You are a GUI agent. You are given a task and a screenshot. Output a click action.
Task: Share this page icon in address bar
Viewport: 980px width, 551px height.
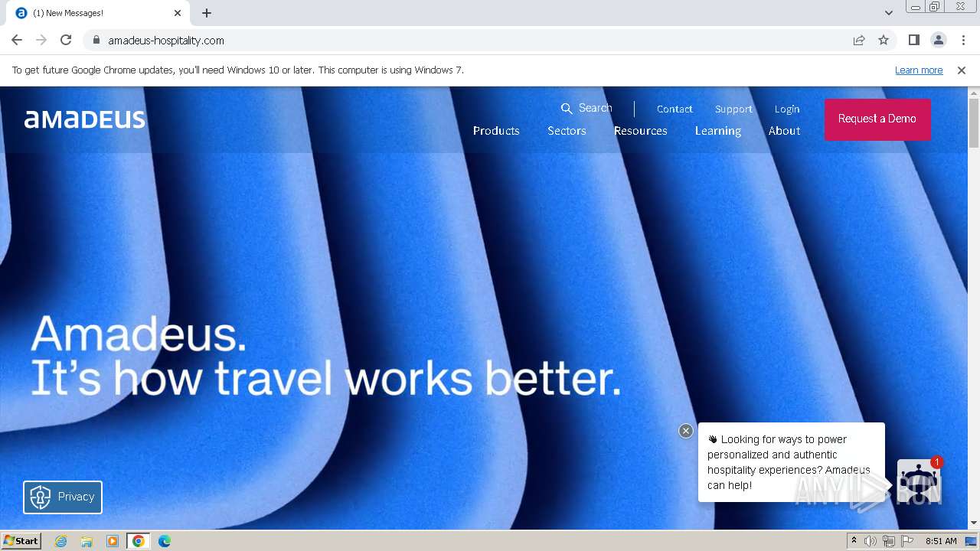[x=859, y=40]
